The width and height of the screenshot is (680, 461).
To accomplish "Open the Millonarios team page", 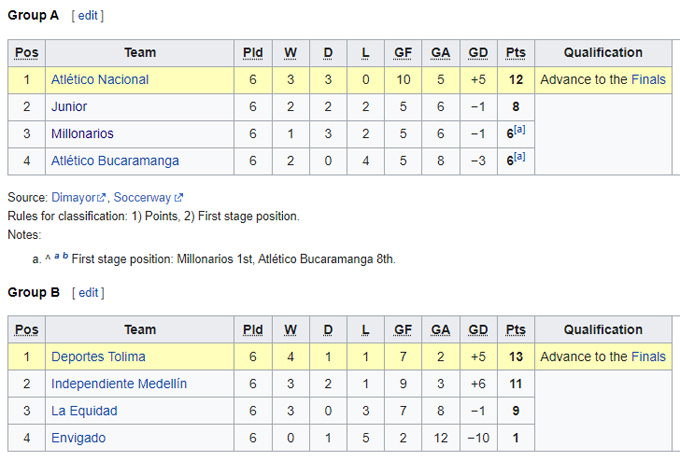I will 82,134.
